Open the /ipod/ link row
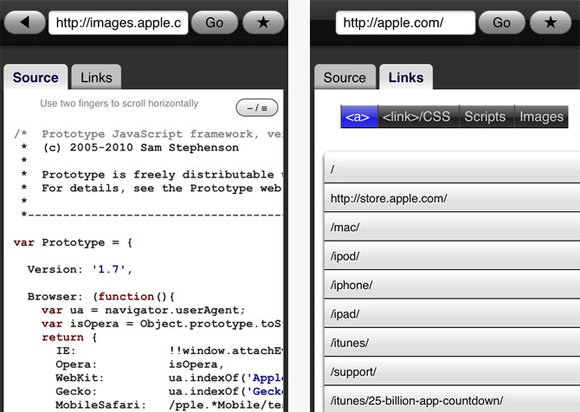The width and height of the screenshot is (580, 412). [x=452, y=256]
